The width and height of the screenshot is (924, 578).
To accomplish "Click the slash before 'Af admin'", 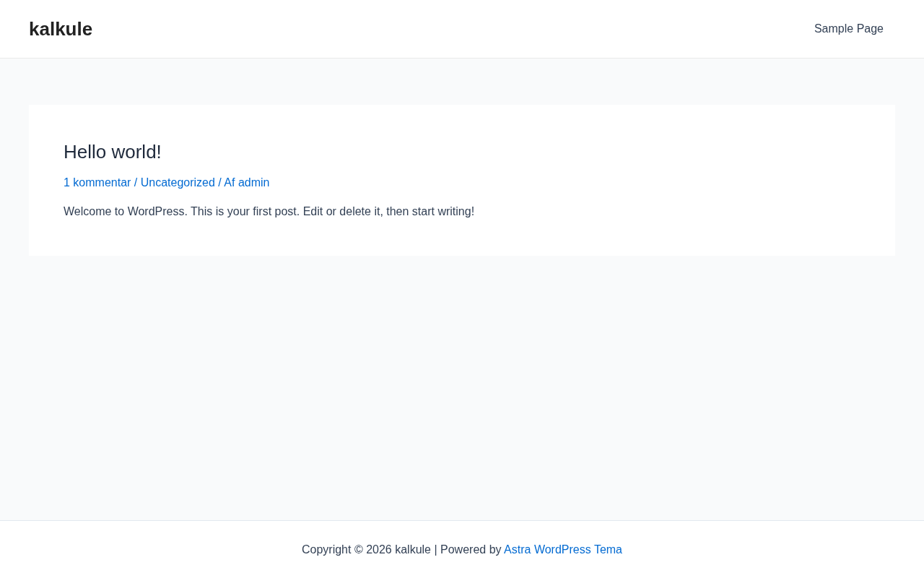I will point(219,183).
